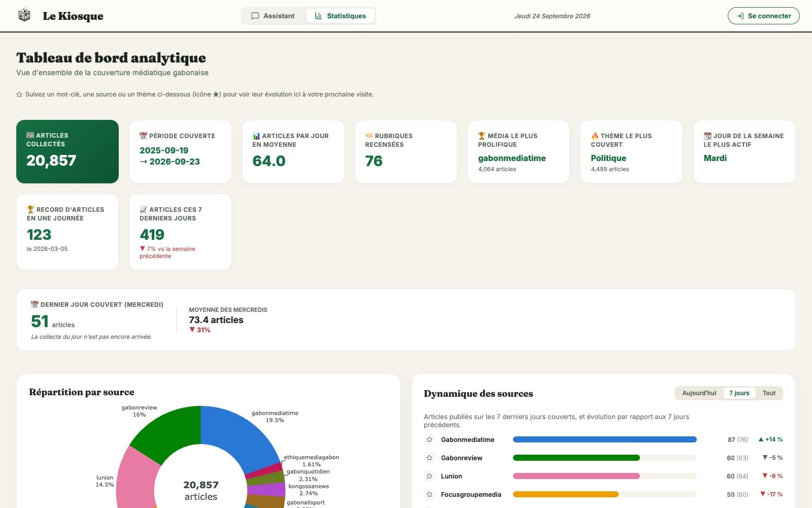Click the 76 rubriques value

pyautogui.click(x=374, y=161)
